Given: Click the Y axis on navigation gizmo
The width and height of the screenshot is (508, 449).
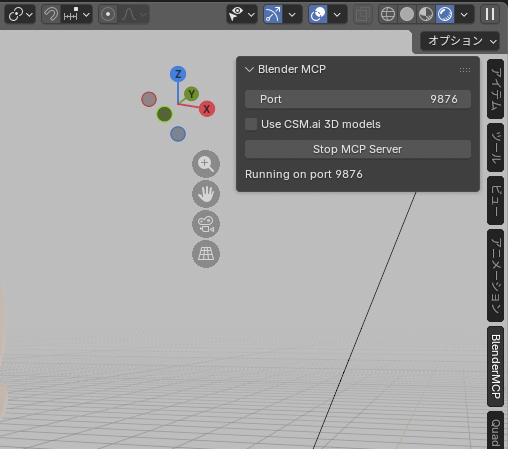Looking at the screenshot, I should coord(191,94).
